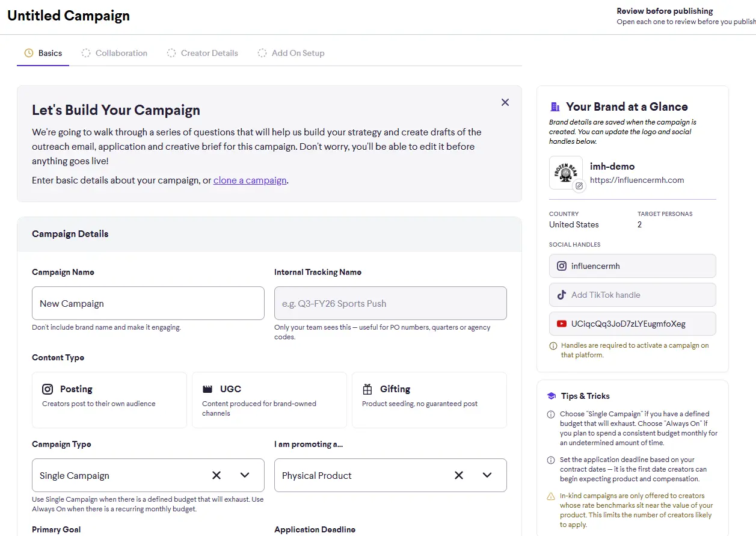The width and height of the screenshot is (756, 536).
Task: Click the TikTok icon in handle field
Action: tap(562, 295)
